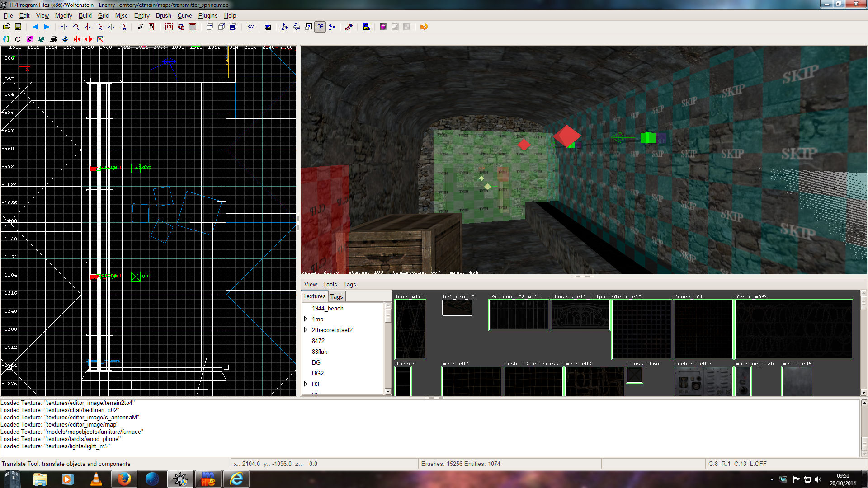Toggle the change views XYZ button
Screen dimensions: 868x488
[250, 27]
